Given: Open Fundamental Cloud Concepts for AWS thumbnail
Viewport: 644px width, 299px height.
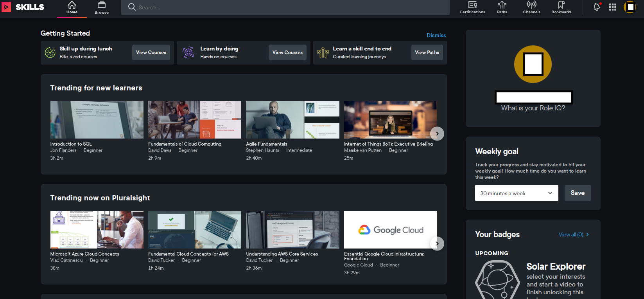Looking at the screenshot, I should tap(195, 230).
